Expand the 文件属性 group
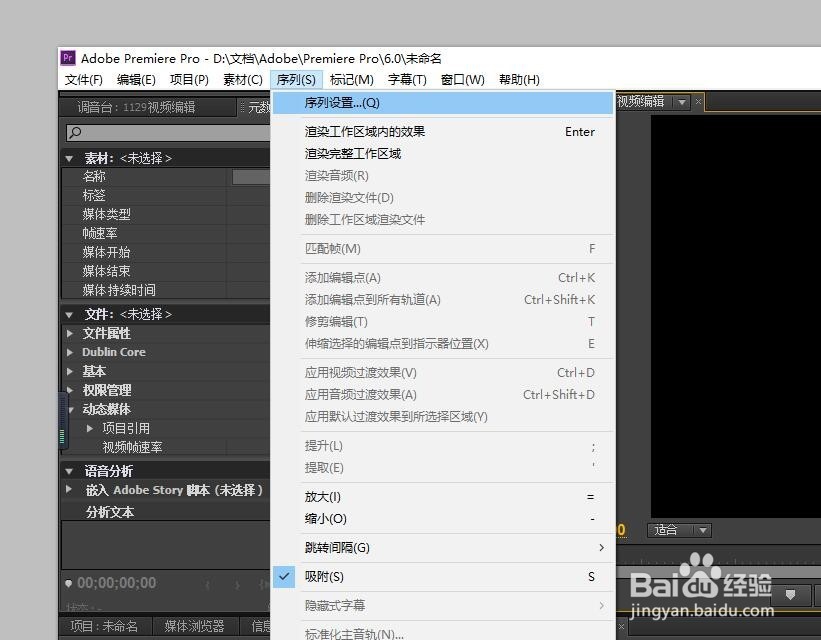The image size is (821, 640). (70, 333)
